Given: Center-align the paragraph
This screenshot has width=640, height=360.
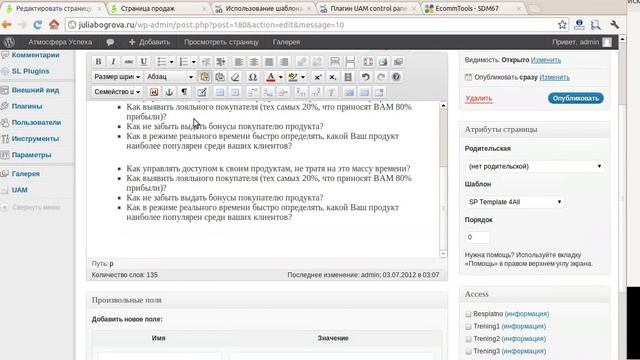Looking at the screenshot, I should 253,62.
